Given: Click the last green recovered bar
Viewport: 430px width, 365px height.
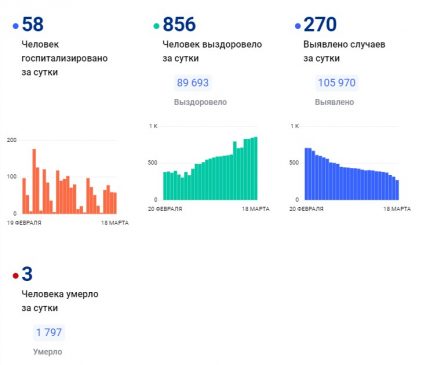Looking at the screenshot, I should pos(256,168).
